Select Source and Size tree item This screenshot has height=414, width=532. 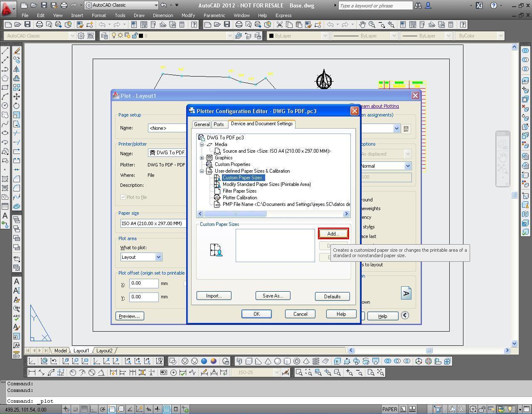pyautogui.click(x=276, y=151)
